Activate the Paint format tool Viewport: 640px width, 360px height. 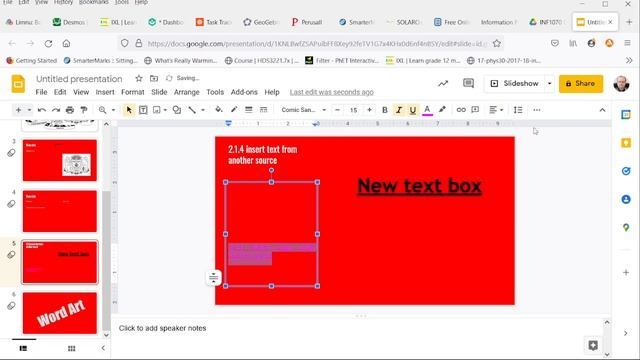(x=84, y=110)
